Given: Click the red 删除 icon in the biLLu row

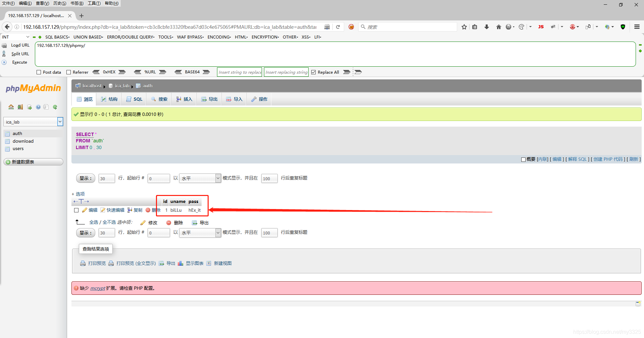Looking at the screenshot, I should coord(148,210).
